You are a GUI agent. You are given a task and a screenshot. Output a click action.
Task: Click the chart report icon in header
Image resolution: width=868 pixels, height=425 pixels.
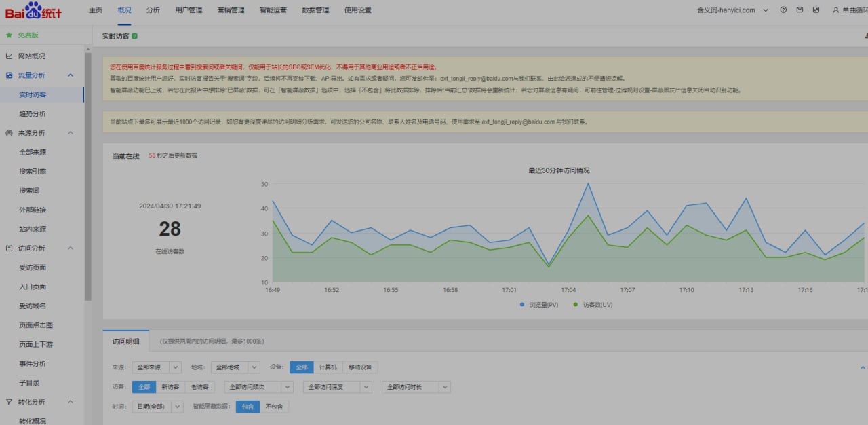pyautogui.click(x=816, y=10)
